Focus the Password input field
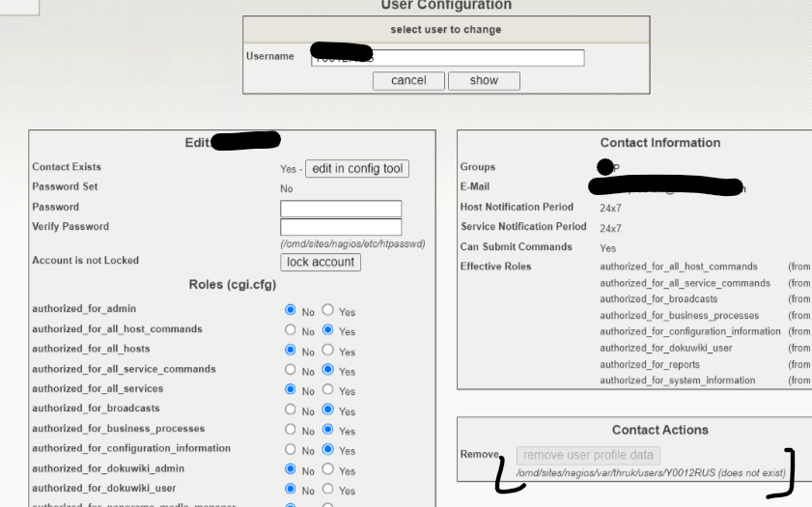 (x=341, y=209)
